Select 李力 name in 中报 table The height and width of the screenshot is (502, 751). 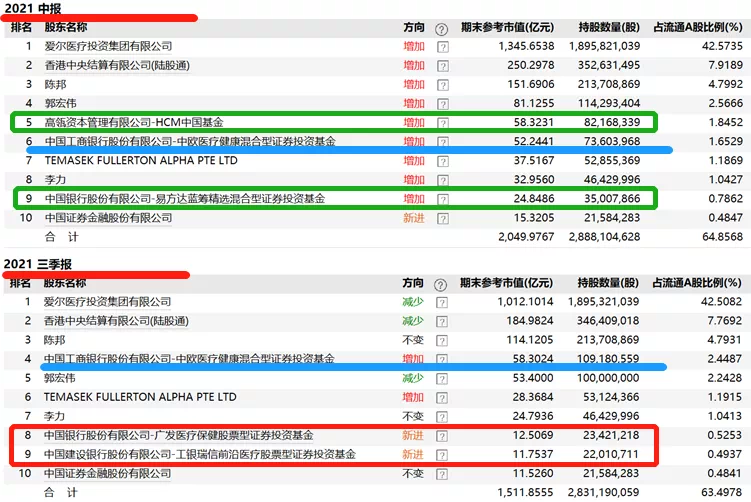coord(55,180)
